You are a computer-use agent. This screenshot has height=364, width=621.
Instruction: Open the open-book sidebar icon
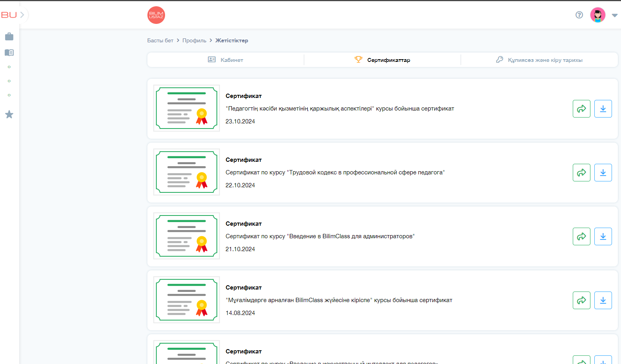[x=9, y=53]
